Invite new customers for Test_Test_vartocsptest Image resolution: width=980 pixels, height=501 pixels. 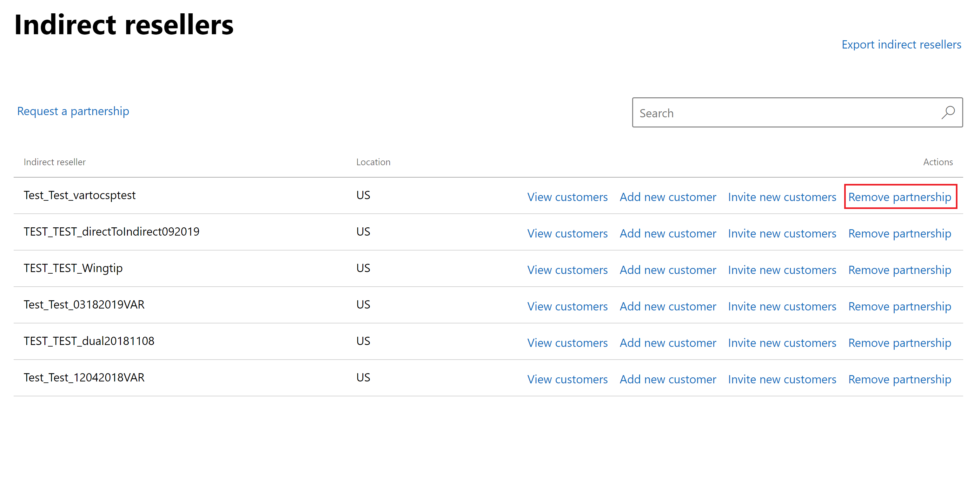(x=782, y=197)
